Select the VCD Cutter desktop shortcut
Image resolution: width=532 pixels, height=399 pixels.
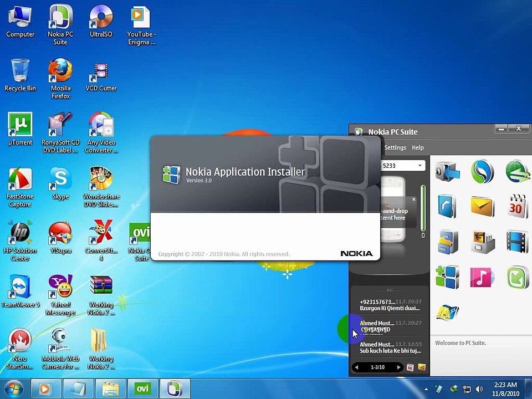[x=101, y=78]
